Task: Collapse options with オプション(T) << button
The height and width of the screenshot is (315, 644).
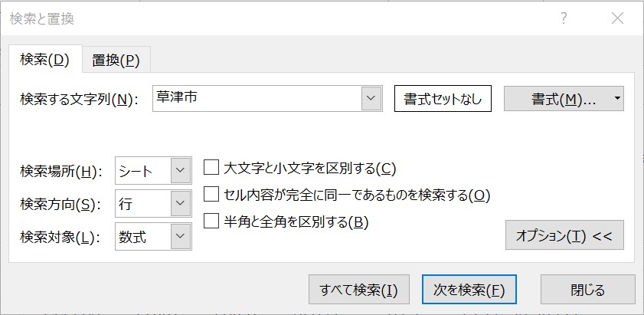Action: click(564, 235)
